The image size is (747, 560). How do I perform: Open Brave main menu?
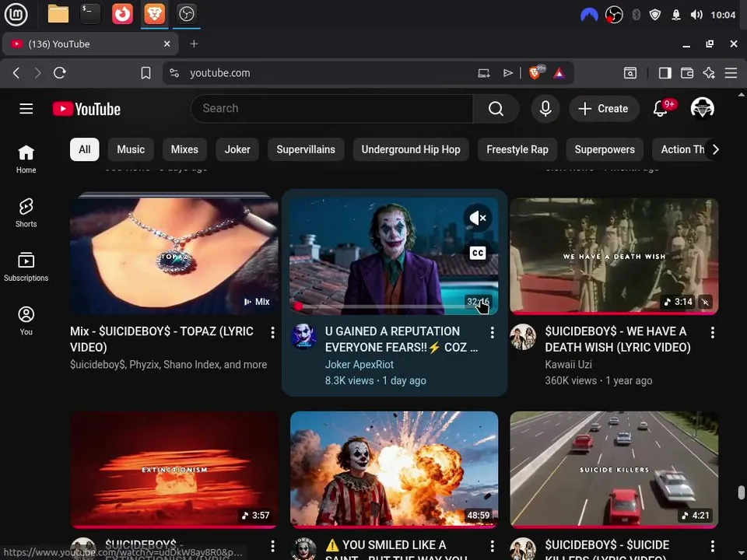pos(731,73)
